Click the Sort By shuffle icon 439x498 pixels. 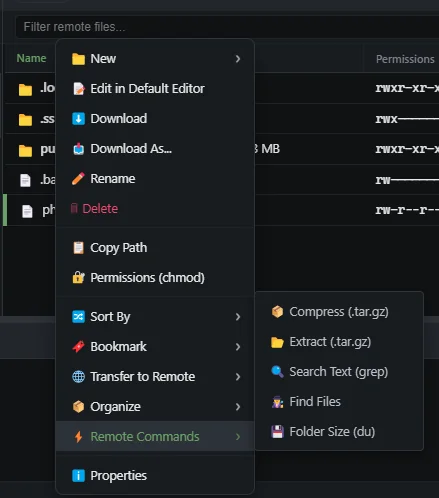pyautogui.click(x=78, y=317)
